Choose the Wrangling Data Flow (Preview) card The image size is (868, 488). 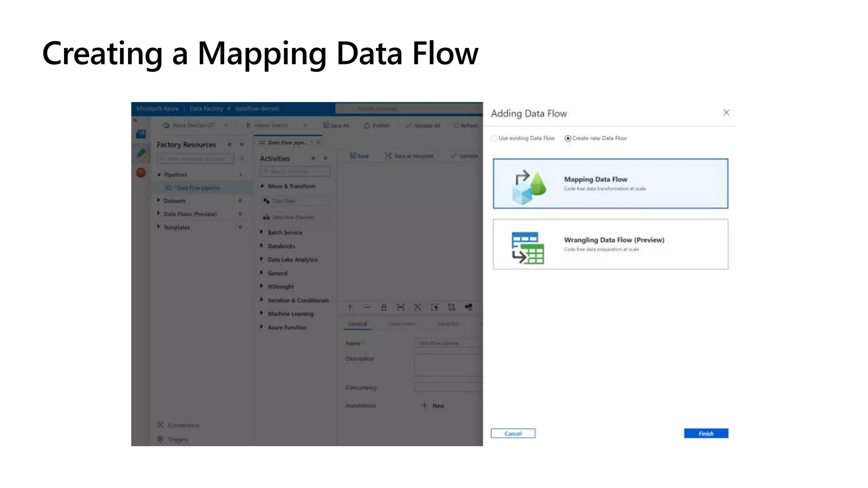point(610,244)
